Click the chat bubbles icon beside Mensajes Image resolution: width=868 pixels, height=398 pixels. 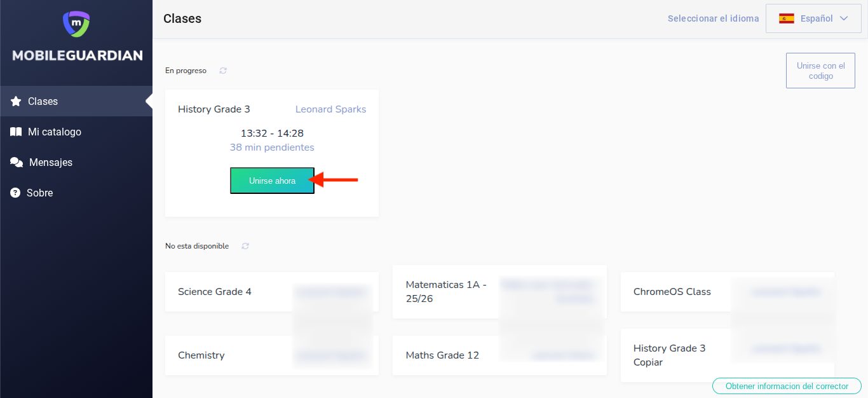click(x=17, y=163)
